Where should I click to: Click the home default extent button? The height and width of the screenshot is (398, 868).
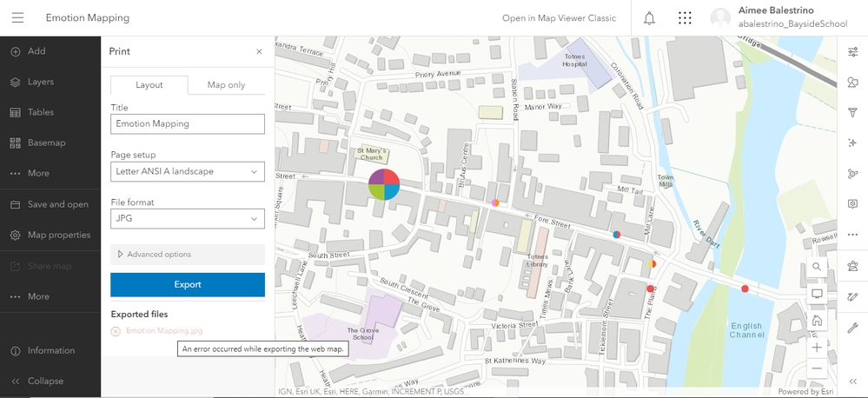coord(817,321)
